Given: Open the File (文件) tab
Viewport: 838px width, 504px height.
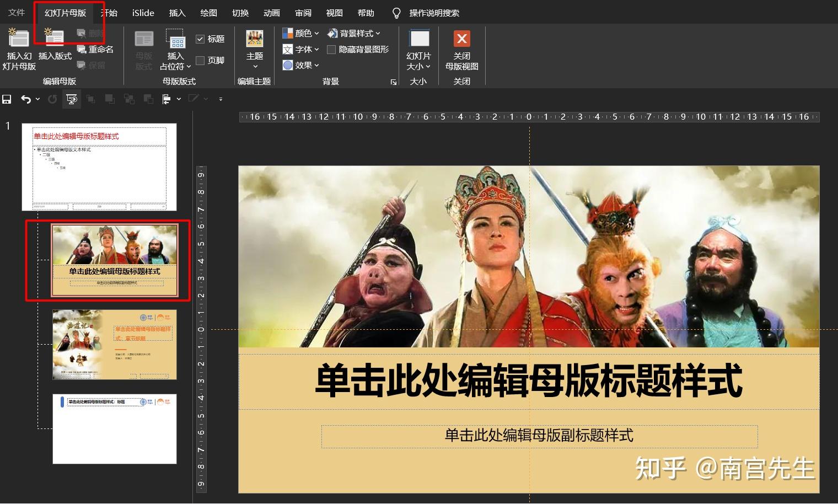Looking at the screenshot, I should click(x=17, y=13).
